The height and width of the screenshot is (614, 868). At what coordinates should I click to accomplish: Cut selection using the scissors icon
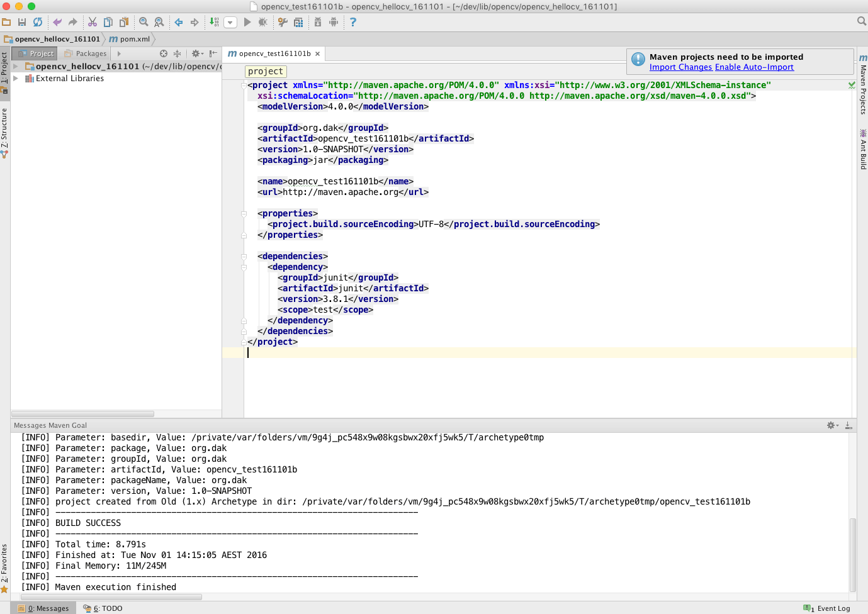tap(93, 22)
